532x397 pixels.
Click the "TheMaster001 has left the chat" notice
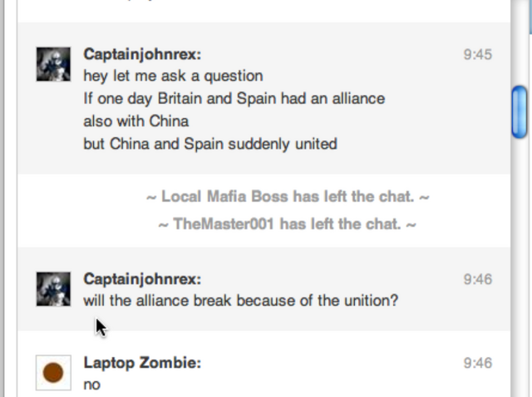pyautogui.click(x=287, y=223)
